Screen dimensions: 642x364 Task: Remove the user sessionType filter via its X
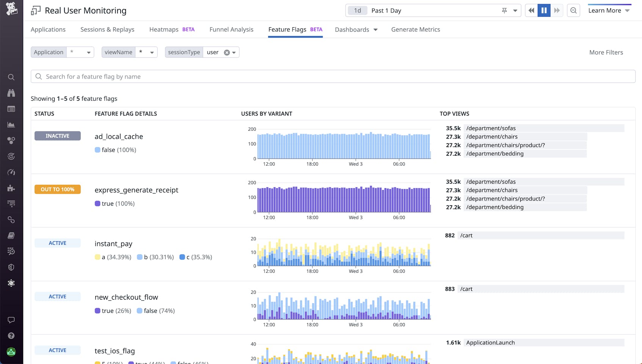226,52
